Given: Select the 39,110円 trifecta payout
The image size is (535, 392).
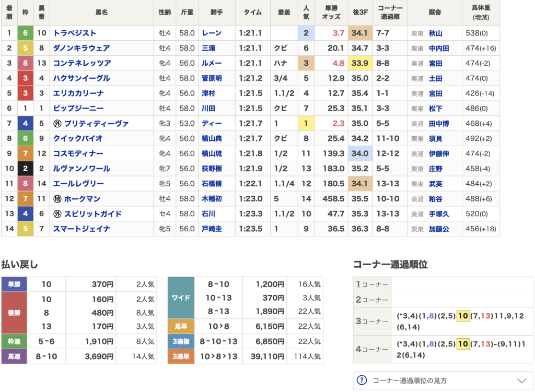Looking at the screenshot, I should 267,357.
